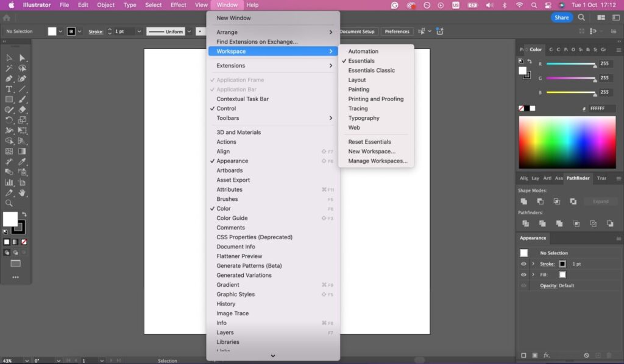Toggle visibility of Fill appearance row
The image size is (624, 364).
pyautogui.click(x=523, y=275)
